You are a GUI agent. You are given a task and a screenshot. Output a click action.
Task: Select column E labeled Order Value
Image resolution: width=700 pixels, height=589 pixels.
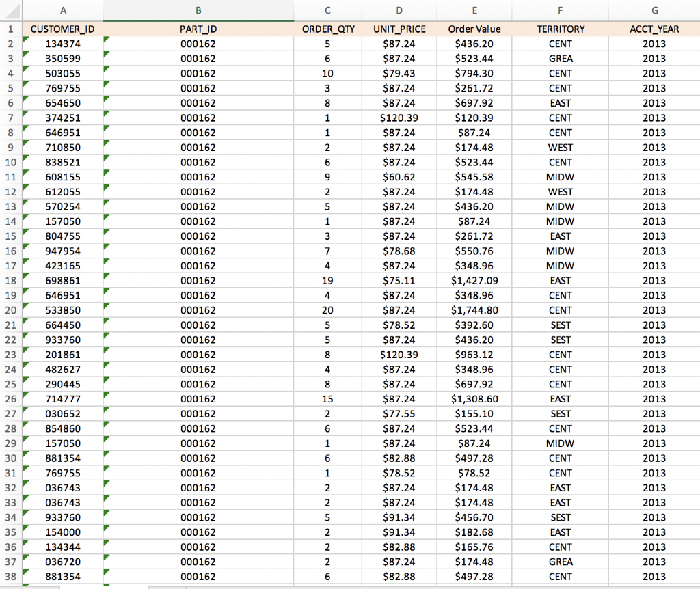pos(474,10)
